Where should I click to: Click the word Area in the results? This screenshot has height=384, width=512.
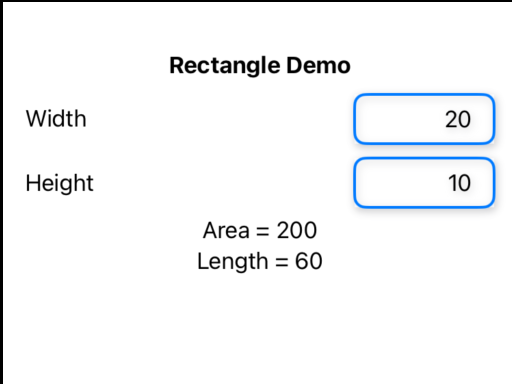point(226,230)
